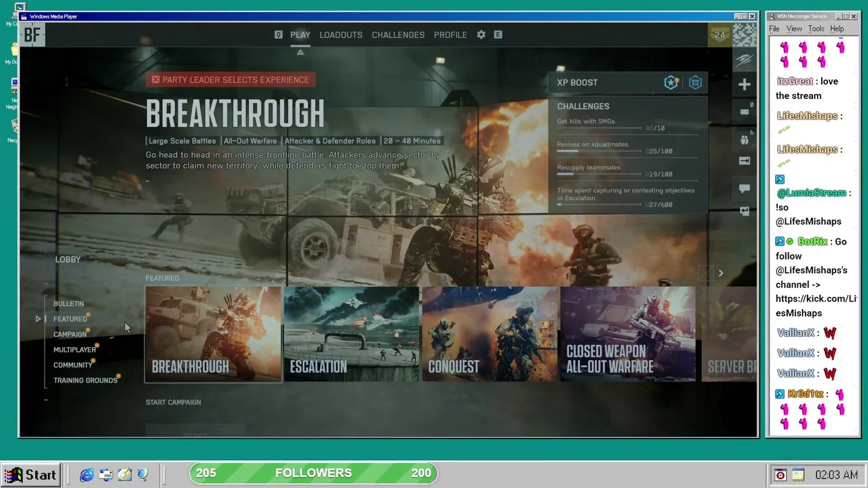This screenshot has height=488, width=868.
Task: Click the arrow-to-bar icon in sidebar
Action: pos(744,161)
